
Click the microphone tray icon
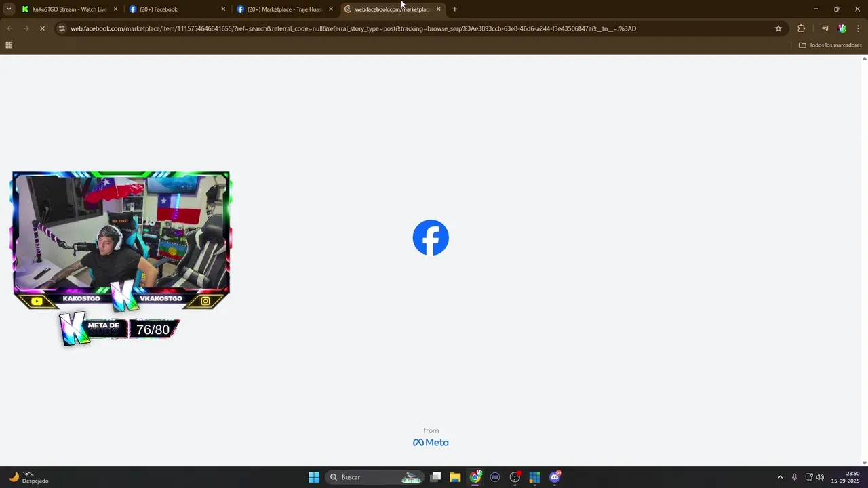795,477
